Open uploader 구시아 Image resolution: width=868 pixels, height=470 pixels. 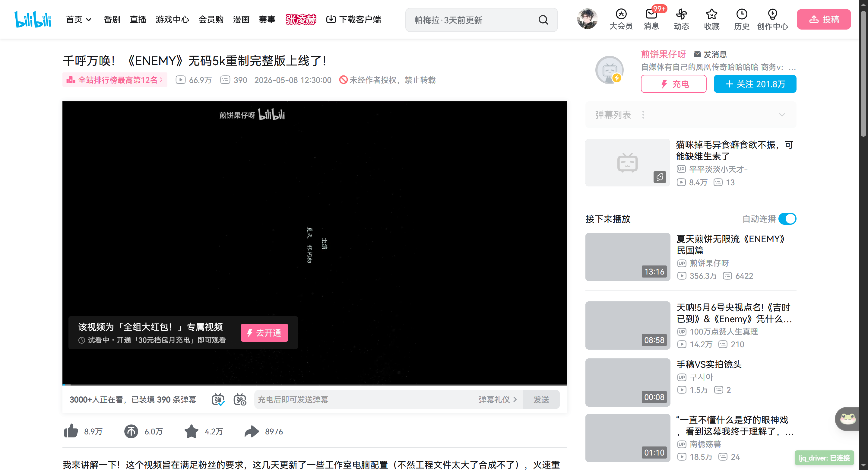[x=701, y=377]
